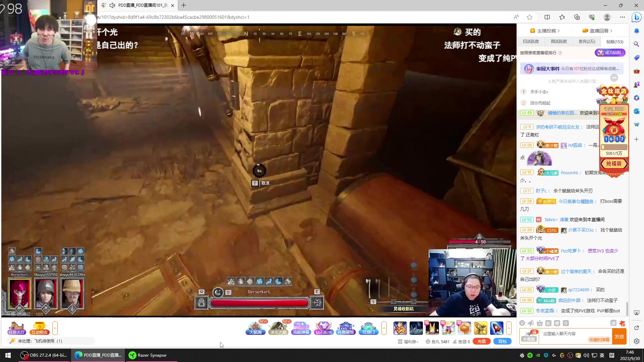Expand the activity list arrow after 任意门
The width and height of the screenshot is (644, 362).
pyautogui.click(x=384, y=328)
